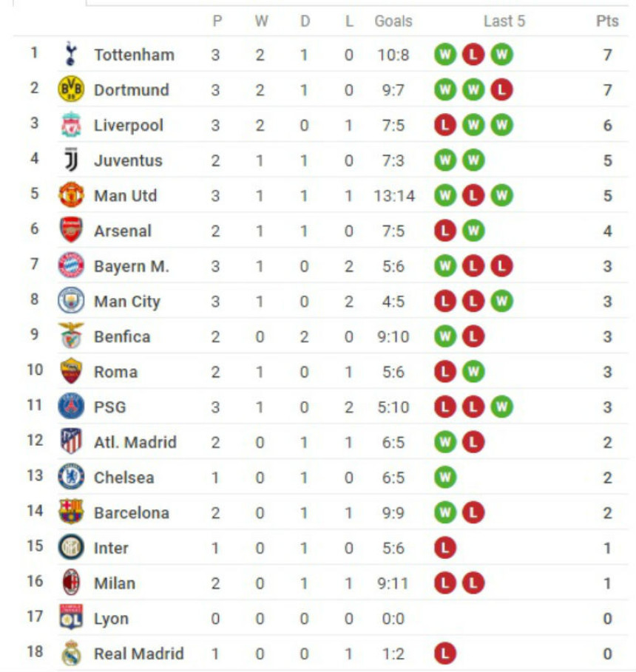The width and height of the screenshot is (636, 672).
Task: Select the Liverpool club badge
Action: point(71,125)
